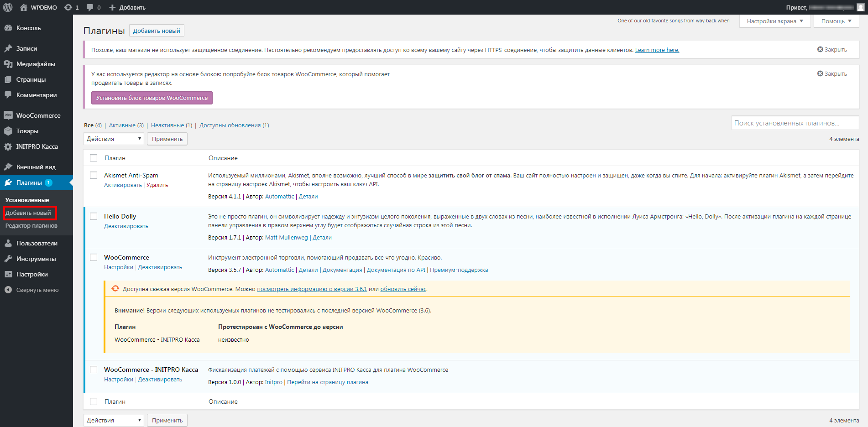Open Редактор плагинов submenu item
Screen dimensions: 868x427
tap(31, 226)
